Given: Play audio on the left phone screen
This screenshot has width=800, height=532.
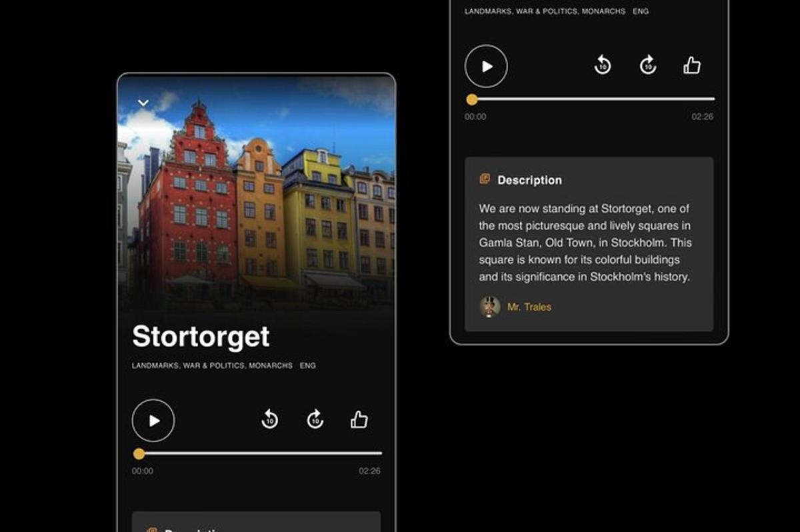Looking at the screenshot, I should [x=153, y=421].
